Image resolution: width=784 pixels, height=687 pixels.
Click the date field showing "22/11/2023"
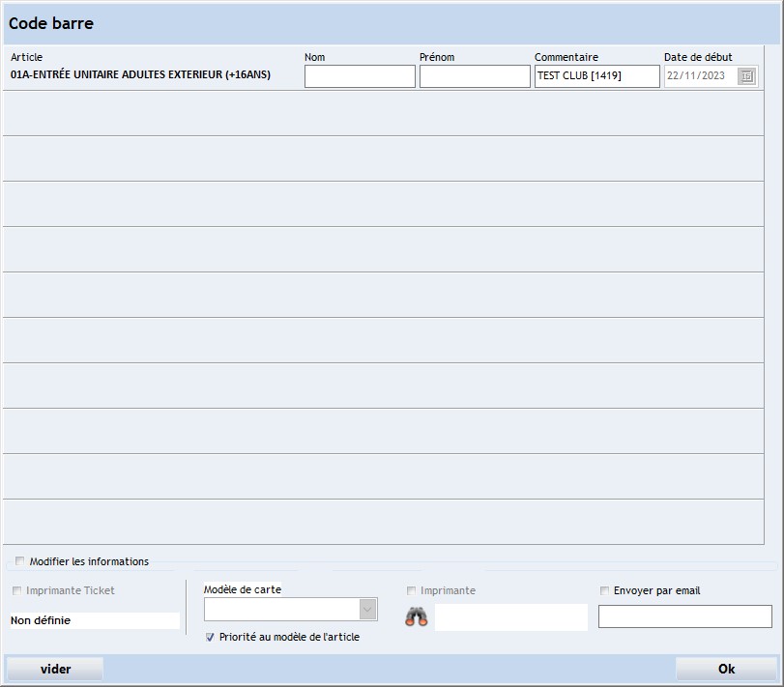click(x=698, y=75)
